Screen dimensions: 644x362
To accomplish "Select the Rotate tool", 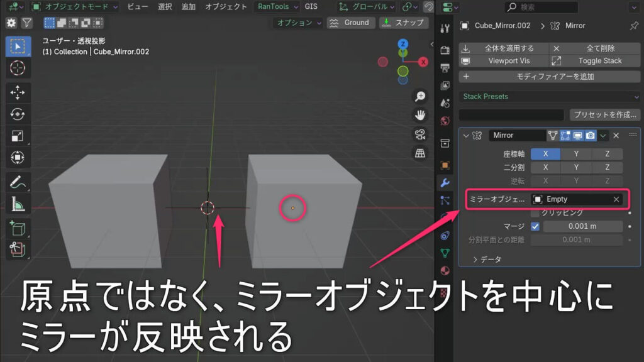I will pos(18,114).
